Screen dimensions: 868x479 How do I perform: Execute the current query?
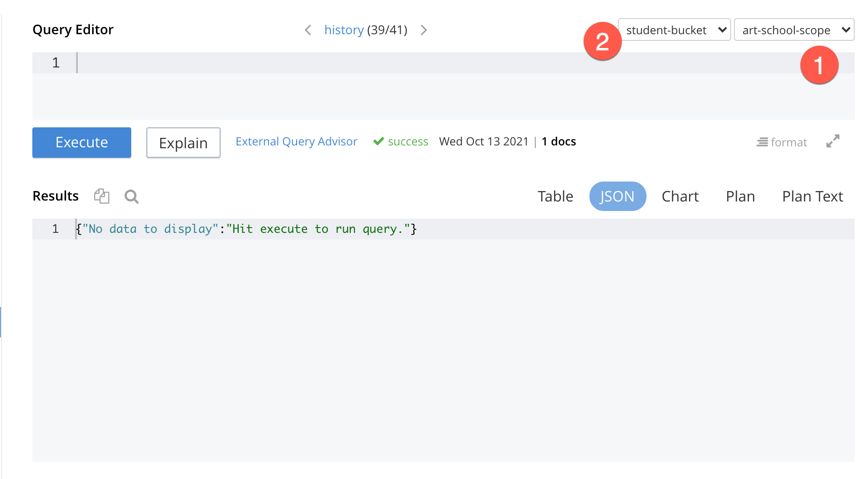[x=81, y=142]
